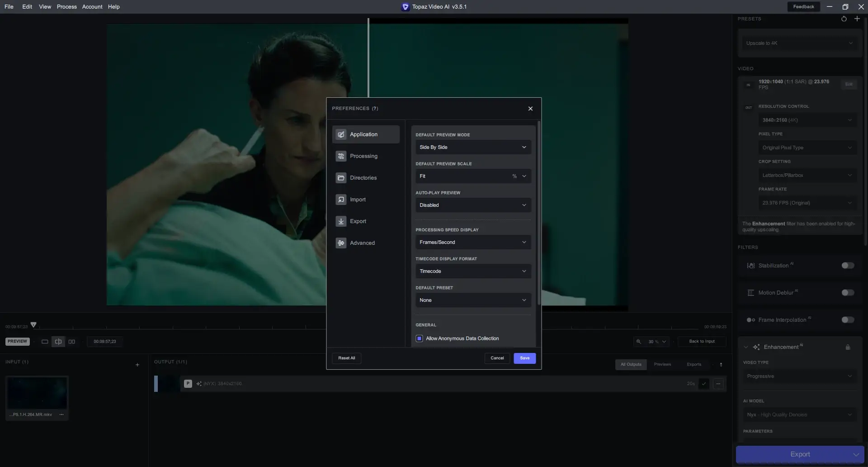Click the Export download-arrow icon in Preferences
868x467 pixels.
point(341,221)
